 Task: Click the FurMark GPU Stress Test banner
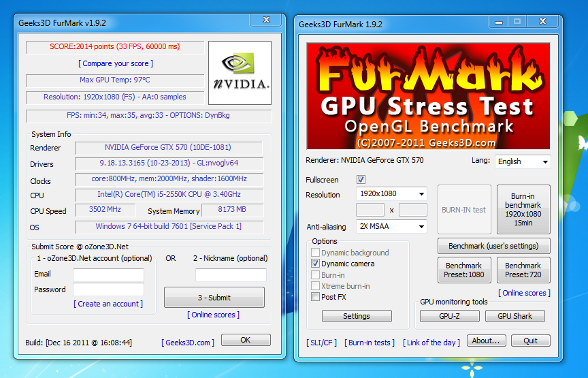pyautogui.click(x=428, y=96)
